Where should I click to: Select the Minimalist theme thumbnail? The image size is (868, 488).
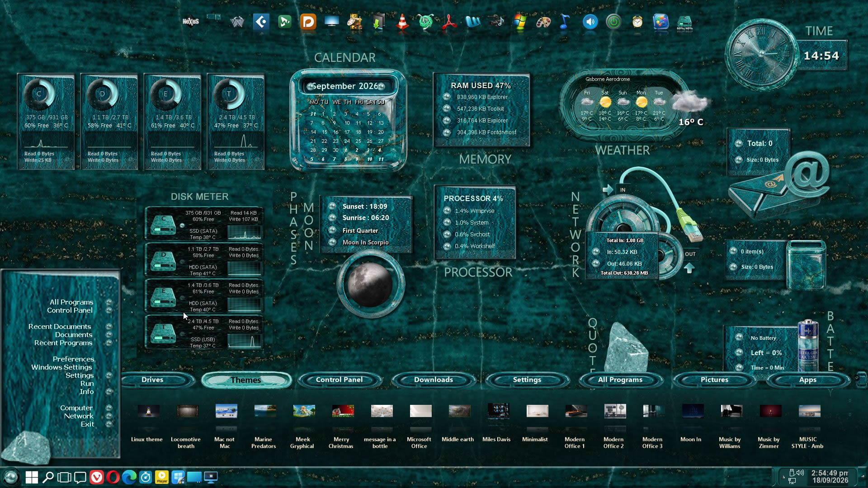[x=537, y=411]
